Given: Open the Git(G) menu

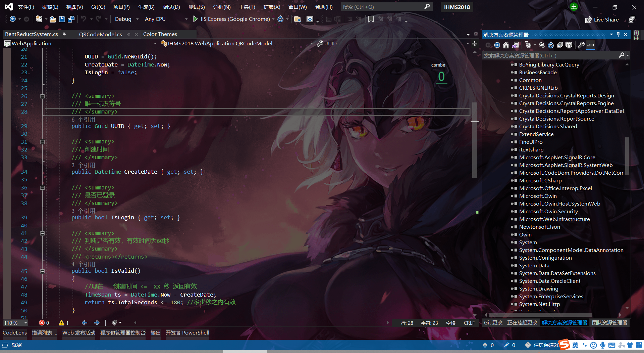Looking at the screenshot, I should point(98,7).
